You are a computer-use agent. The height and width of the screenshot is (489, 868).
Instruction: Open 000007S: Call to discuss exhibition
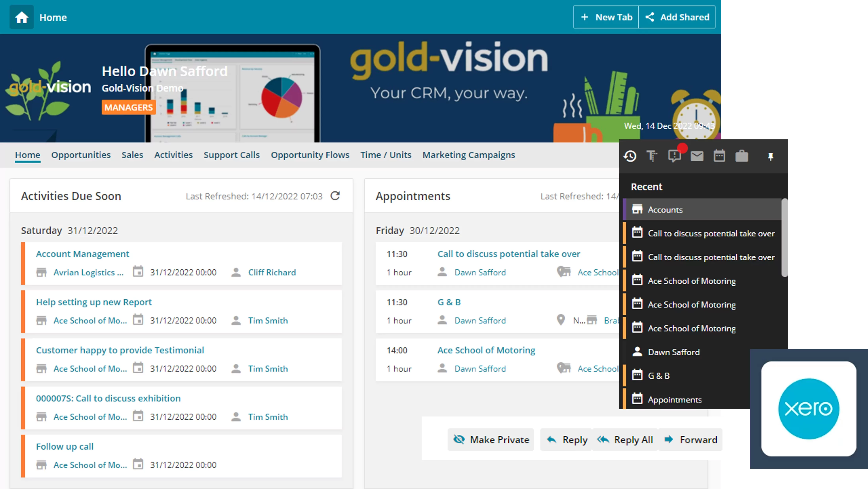[108, 398]
